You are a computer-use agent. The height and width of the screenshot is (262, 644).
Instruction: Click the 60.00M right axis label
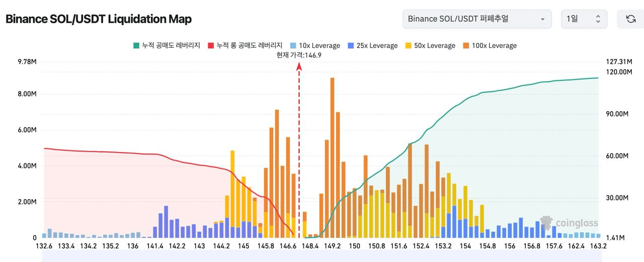click(617, 156)
